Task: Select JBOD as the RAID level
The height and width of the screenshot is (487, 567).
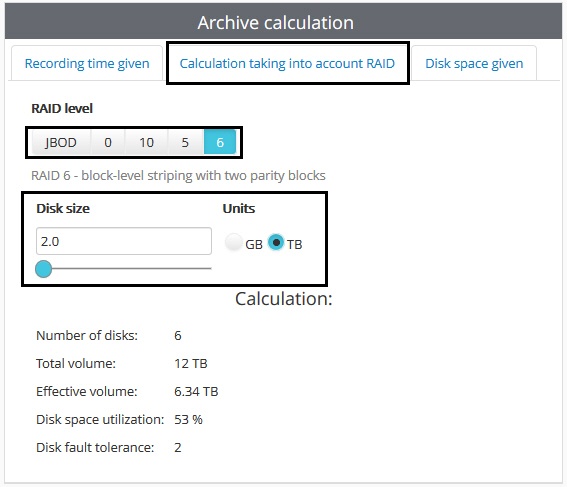Action: 61,142
